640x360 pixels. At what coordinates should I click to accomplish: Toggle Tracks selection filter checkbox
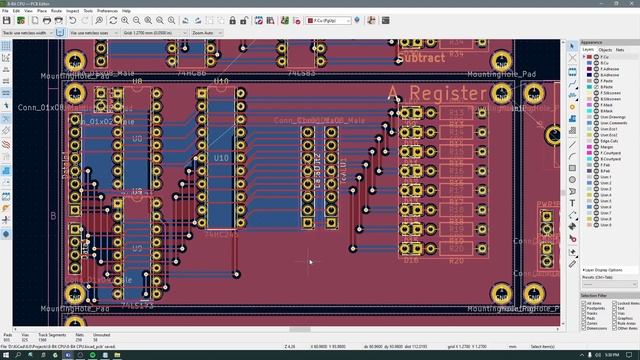[584, 313]
